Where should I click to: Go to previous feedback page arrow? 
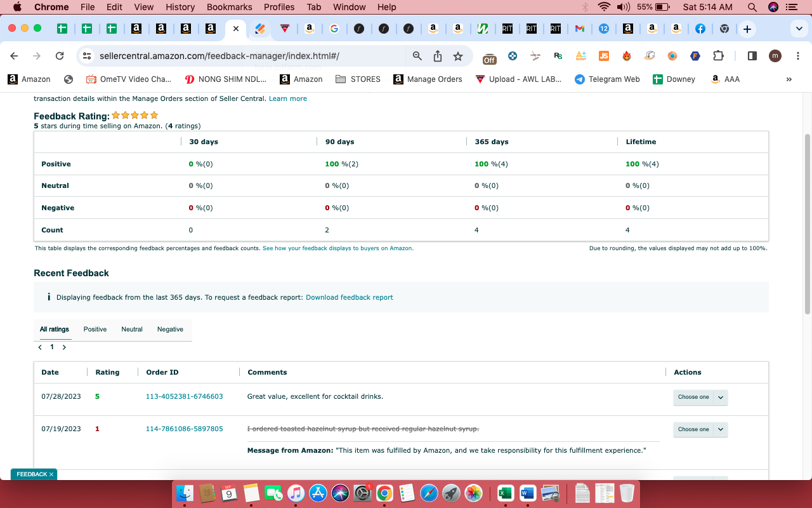coord(41,347)
